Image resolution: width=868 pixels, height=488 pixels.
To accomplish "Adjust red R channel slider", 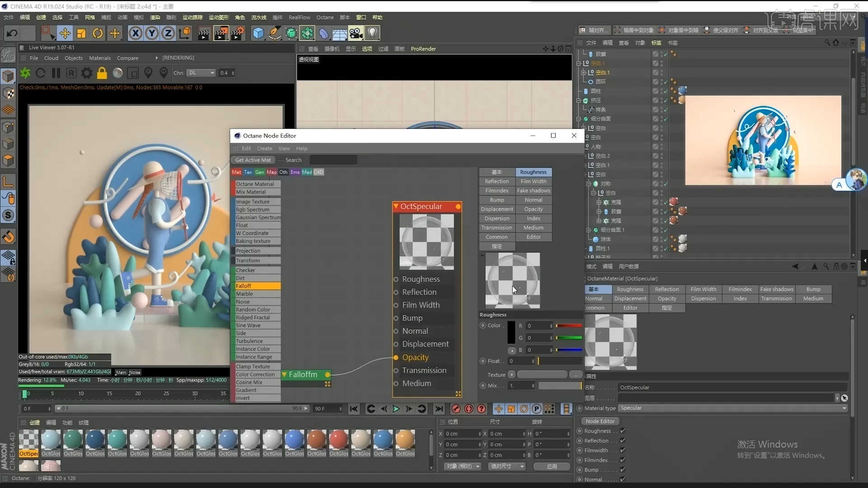I will coord(569,325).
